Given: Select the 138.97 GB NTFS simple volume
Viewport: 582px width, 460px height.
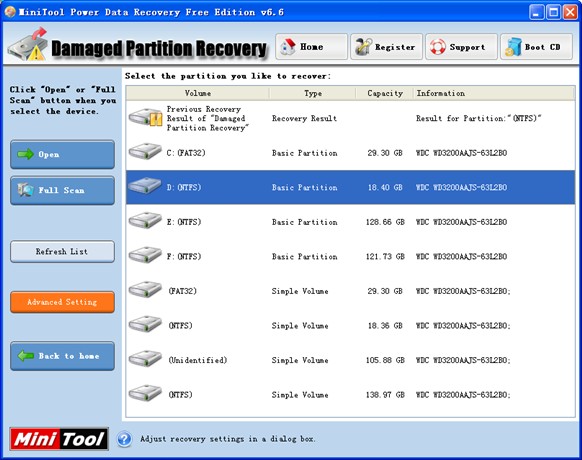Looking at the screenshot, I should (x=350, y=394).
